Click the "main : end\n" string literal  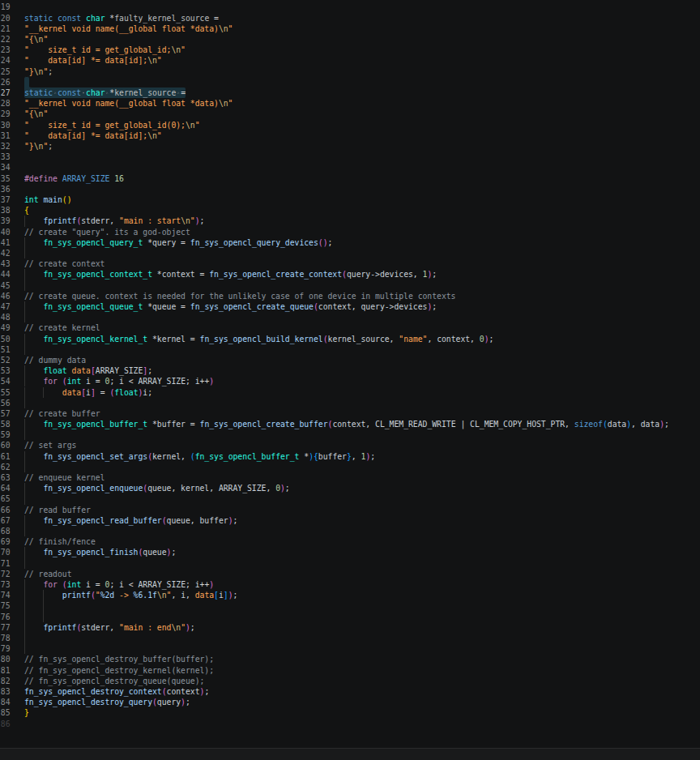152,628
